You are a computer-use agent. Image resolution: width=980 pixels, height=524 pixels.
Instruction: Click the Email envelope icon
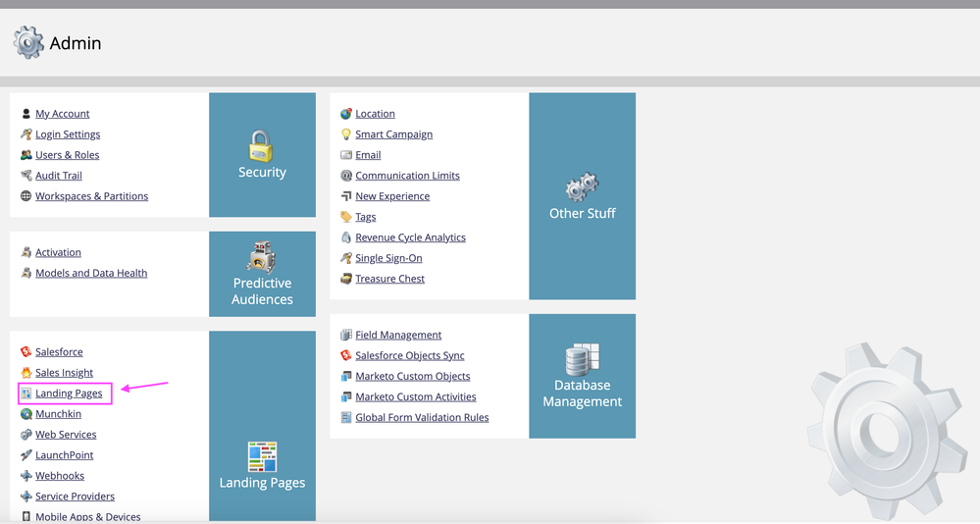[345, 155]
